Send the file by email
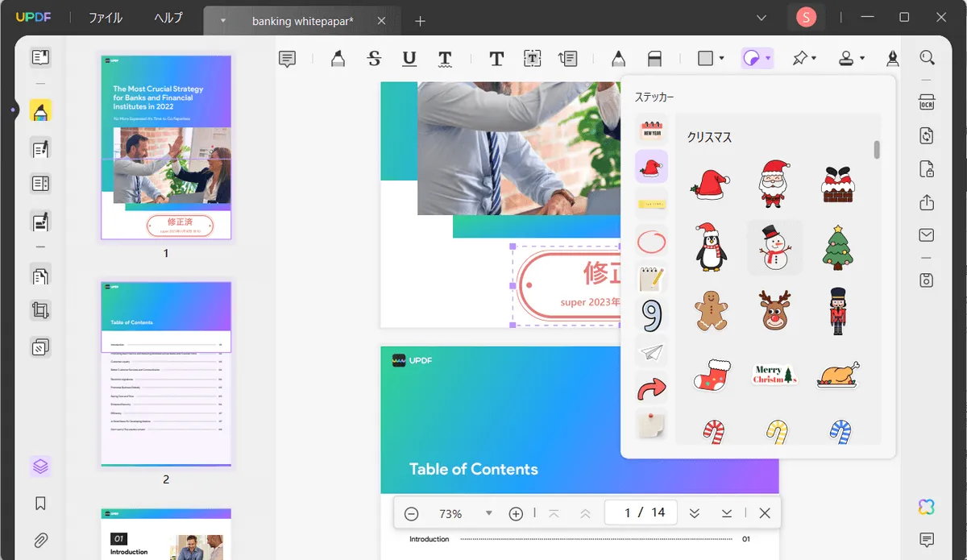Image resolution: width=967 pixels, height=560 pixels. (927, 235)
